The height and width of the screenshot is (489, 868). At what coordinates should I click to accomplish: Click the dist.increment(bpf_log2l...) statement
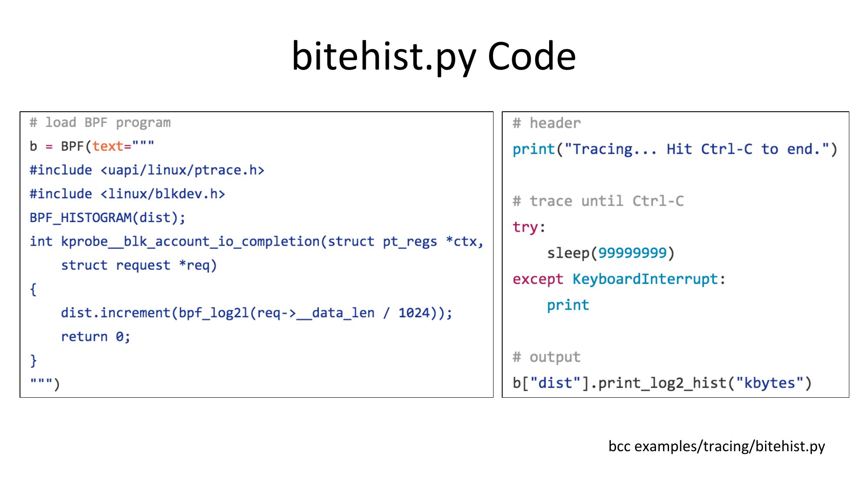256,313
